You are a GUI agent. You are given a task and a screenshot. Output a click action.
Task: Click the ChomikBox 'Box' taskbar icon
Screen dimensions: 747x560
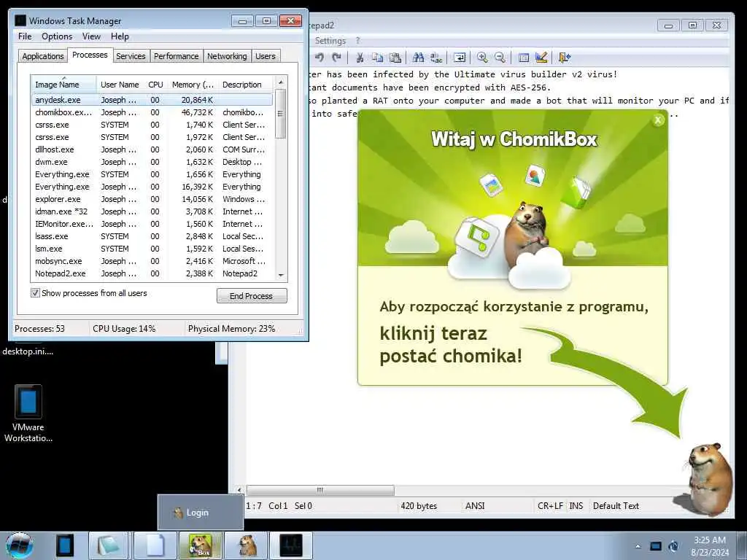pyautogui.click(x=200, y=545)
